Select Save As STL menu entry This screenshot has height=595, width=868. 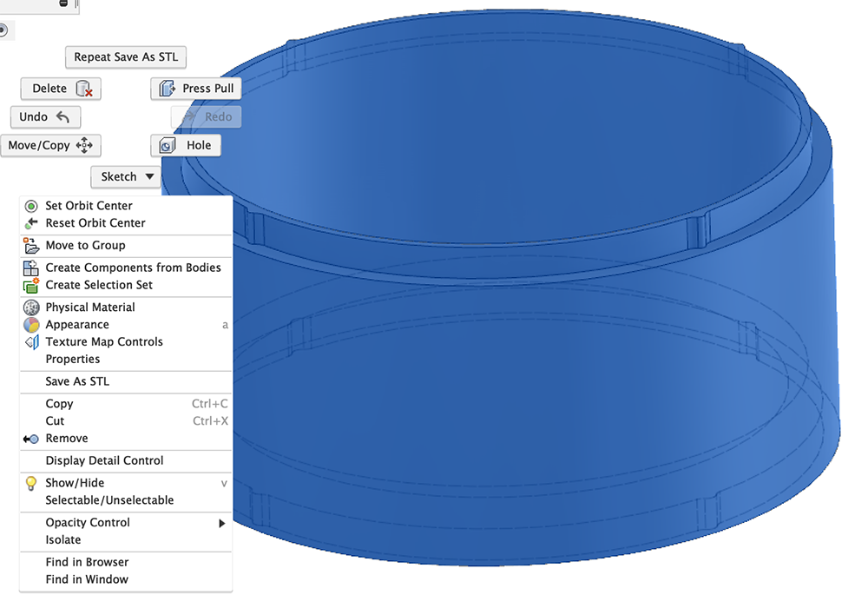(126, 381)
